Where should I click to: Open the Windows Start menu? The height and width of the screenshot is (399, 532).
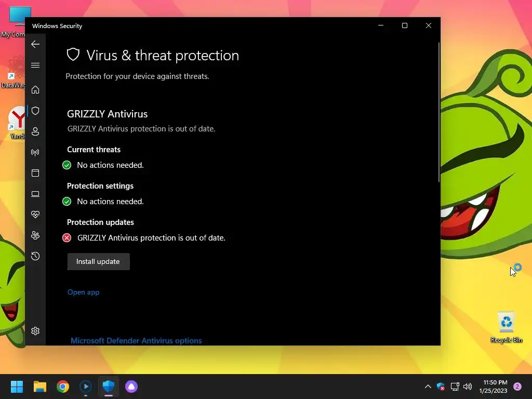17,387
